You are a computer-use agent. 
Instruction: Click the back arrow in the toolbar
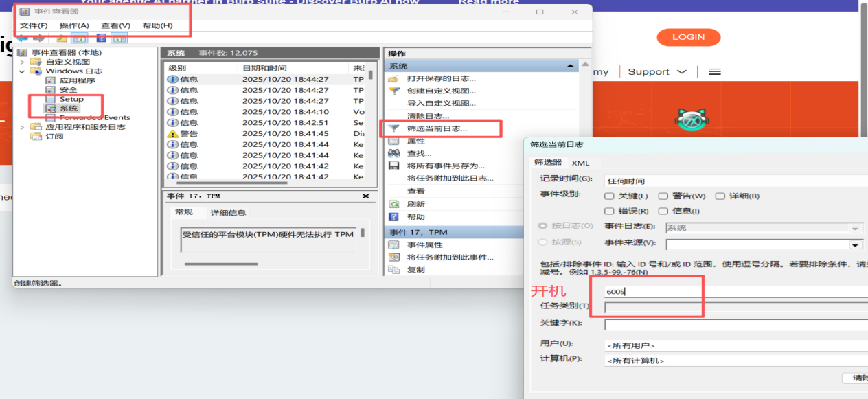(x=23, y=38)
